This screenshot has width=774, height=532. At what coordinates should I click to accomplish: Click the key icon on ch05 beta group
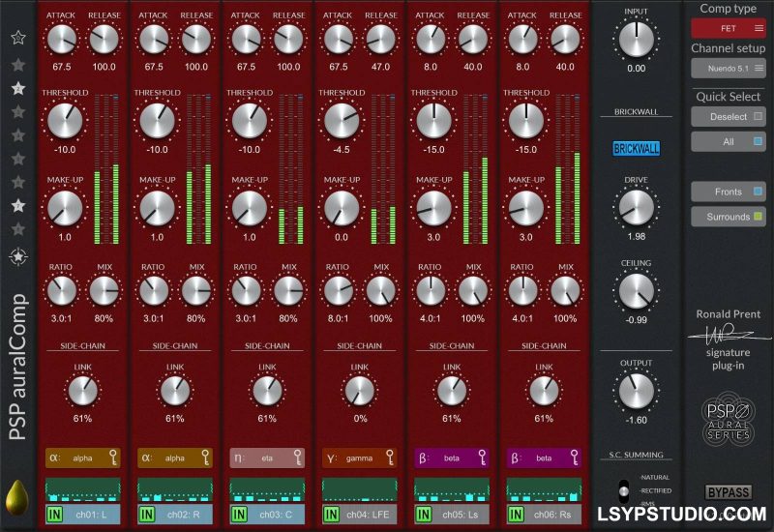(x=481, y=458)
